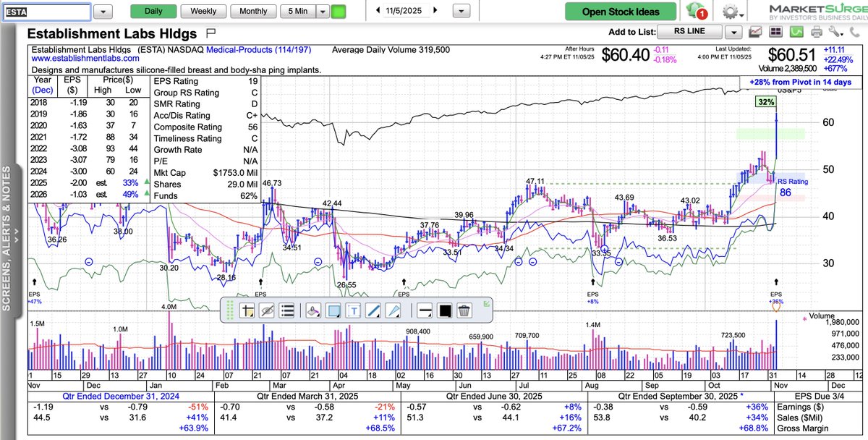Viewport: 868px width, 440px height.
Task: Select the rectangle shape tool
Action: 334,311
